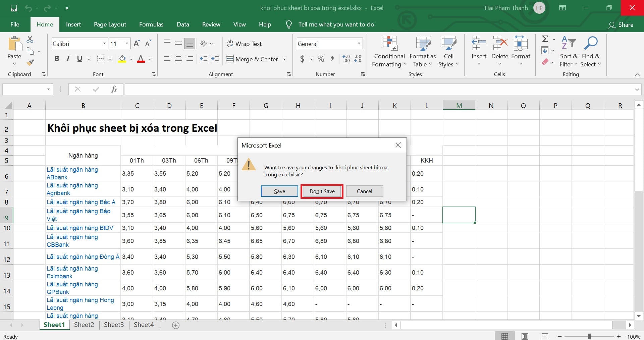Image resolution: width=644 pixels, height=340 pixels.
Task: Close the Microsoft Excel dialog with X
Action: (398, 145)
